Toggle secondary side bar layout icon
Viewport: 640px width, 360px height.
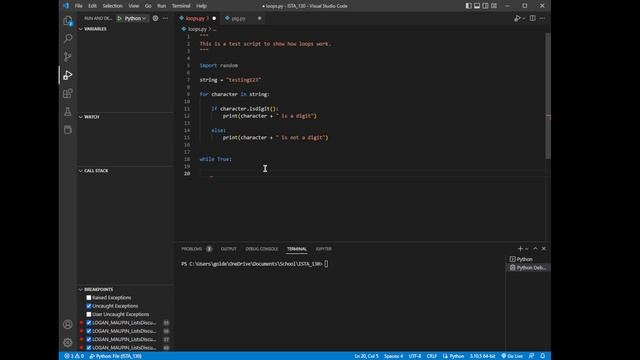click(x=485, y=6)
